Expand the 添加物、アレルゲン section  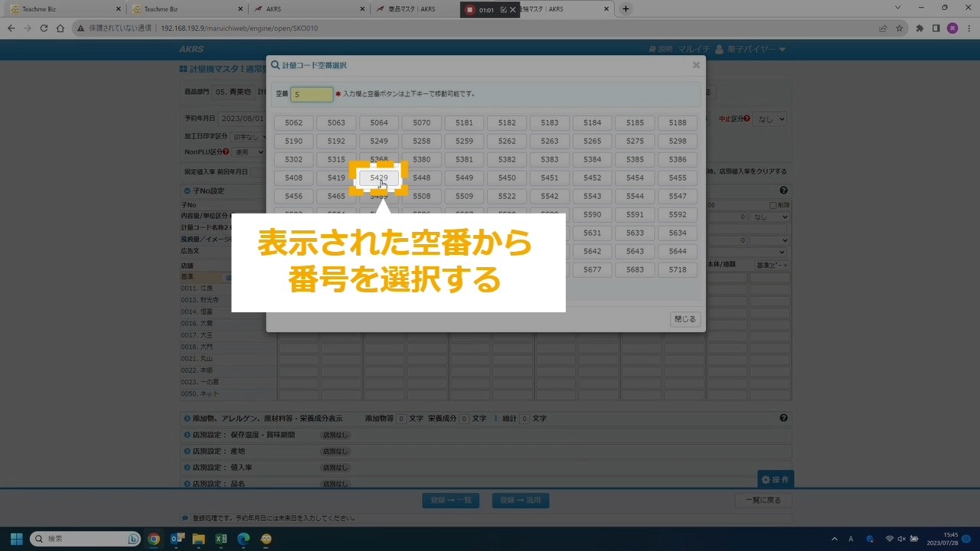coord(187,419)
